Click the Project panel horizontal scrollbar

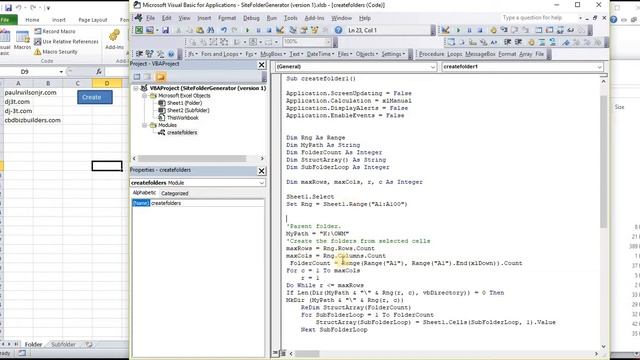tap(198, 158)
